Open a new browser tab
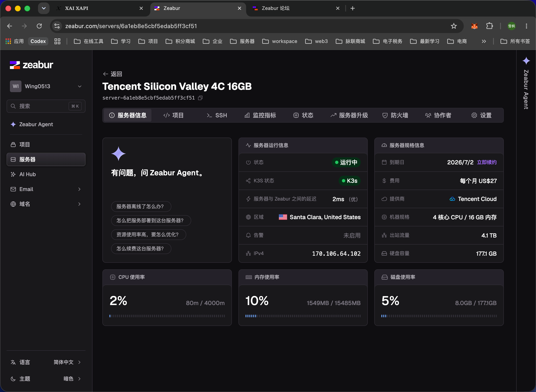The width and height of the screenshot is (536, 392). point(353,8)
